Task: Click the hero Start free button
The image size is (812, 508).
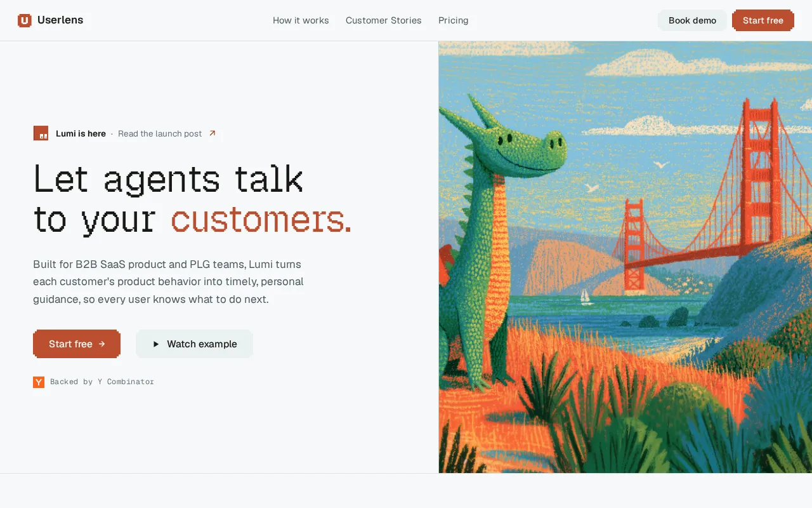Action: point(77,344)
